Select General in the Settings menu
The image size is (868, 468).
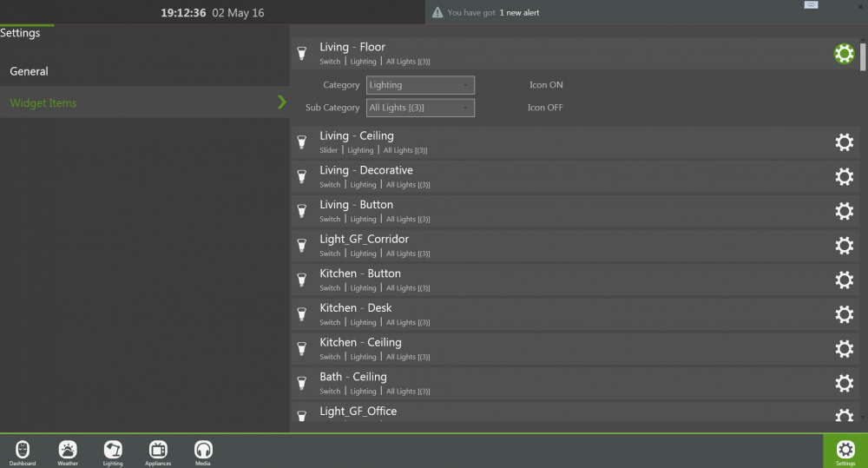(30, 71)
